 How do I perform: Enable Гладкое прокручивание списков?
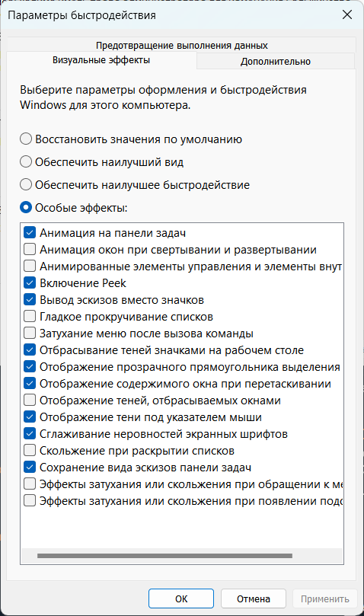tap(30, 317)
